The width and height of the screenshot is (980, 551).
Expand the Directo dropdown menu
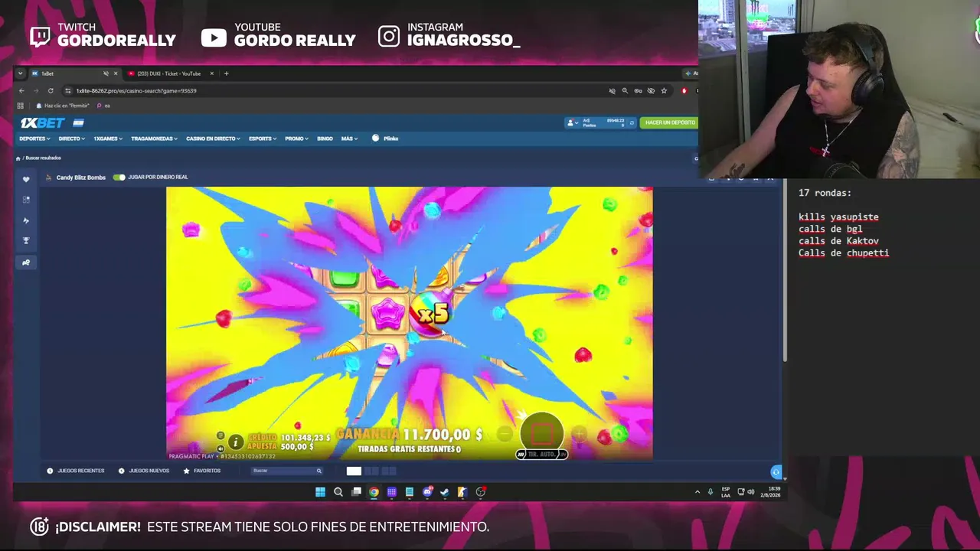pyautogui.click(x=72, y=139)
